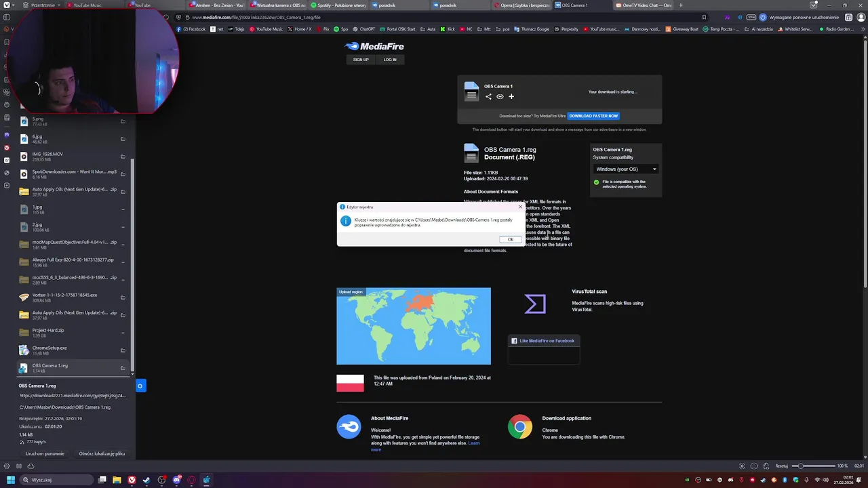
Task: Select ChromeSetup.exe download entry
Action: pyautogui.click(x=72, y=350)
